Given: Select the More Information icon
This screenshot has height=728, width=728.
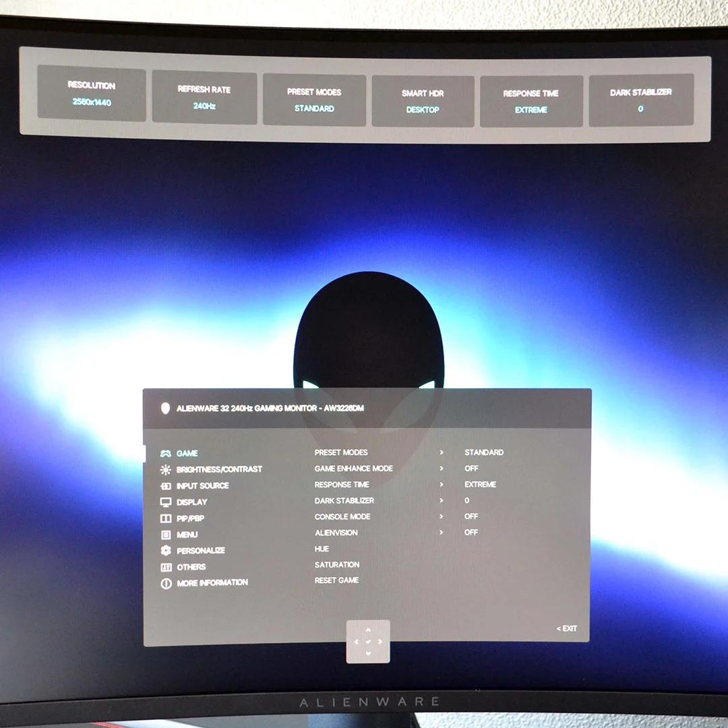Looking at the screenshot, I should [166, 583].
